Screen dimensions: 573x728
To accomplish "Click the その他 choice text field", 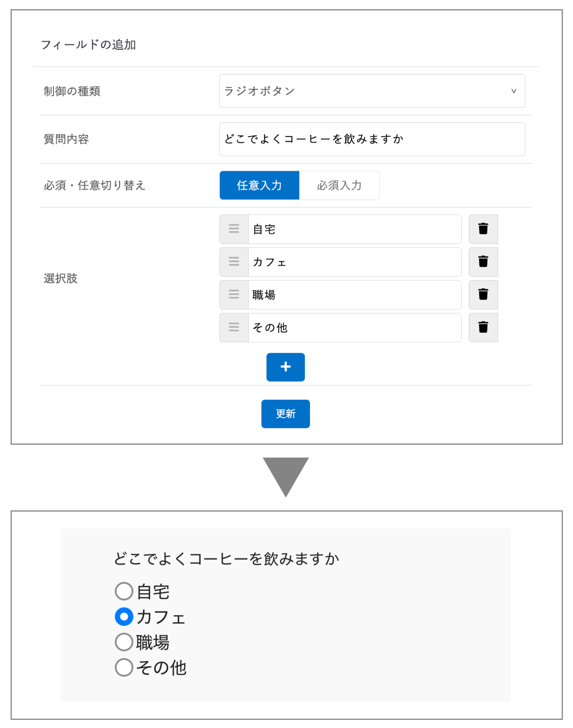I will [x=355, y=327].
